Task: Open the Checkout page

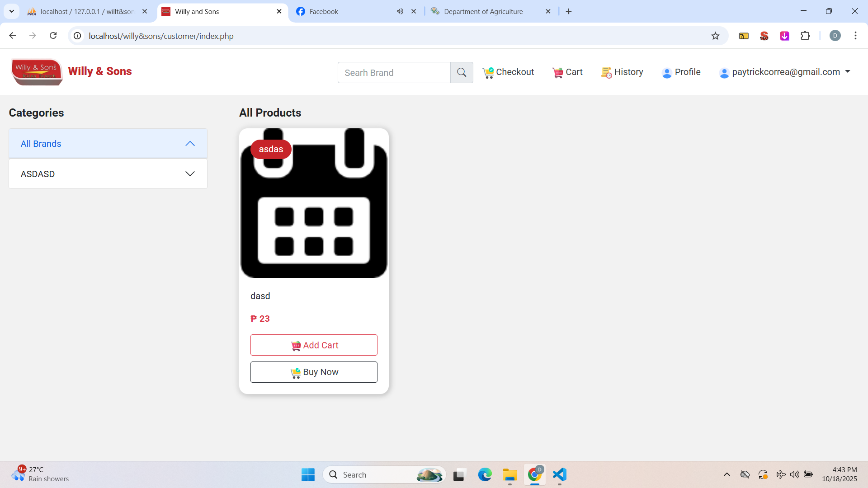Action: [x=509, y=72]
